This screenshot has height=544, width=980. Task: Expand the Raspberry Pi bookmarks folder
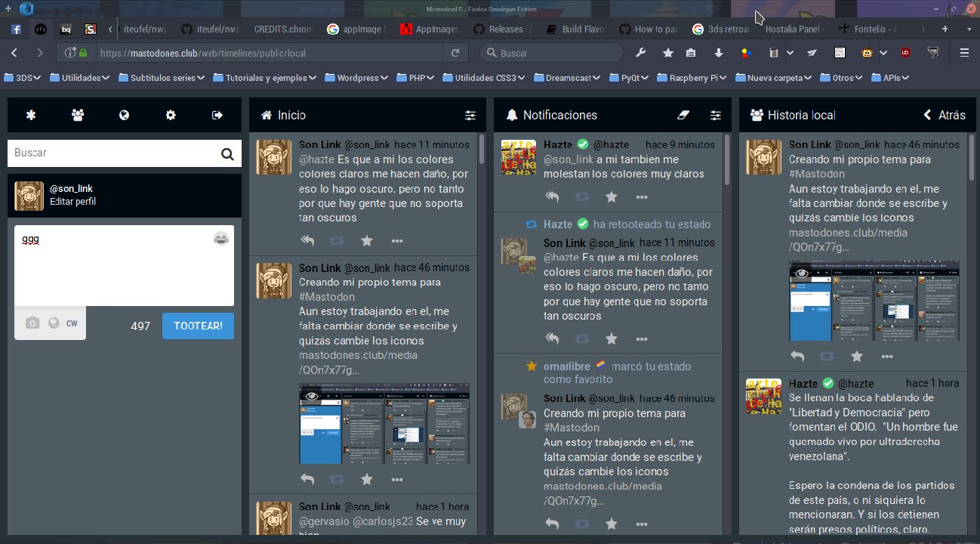[693, 77]
